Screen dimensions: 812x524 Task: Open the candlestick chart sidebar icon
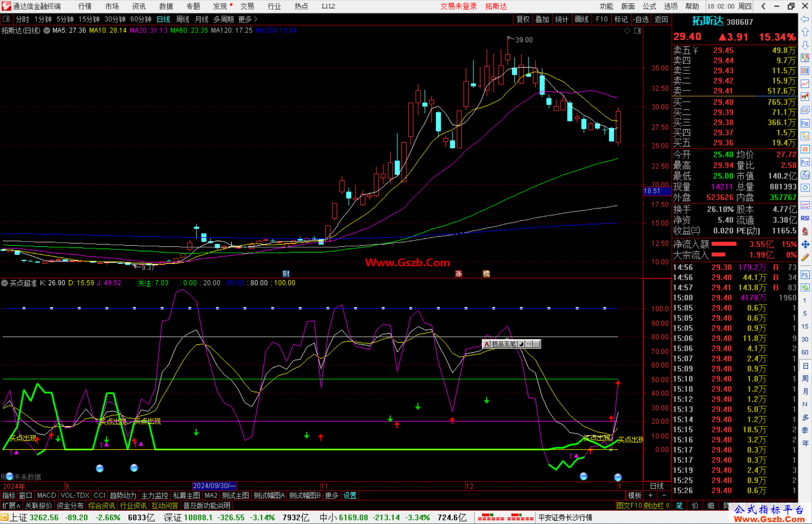pyautogui.click(x=805, y=97)
